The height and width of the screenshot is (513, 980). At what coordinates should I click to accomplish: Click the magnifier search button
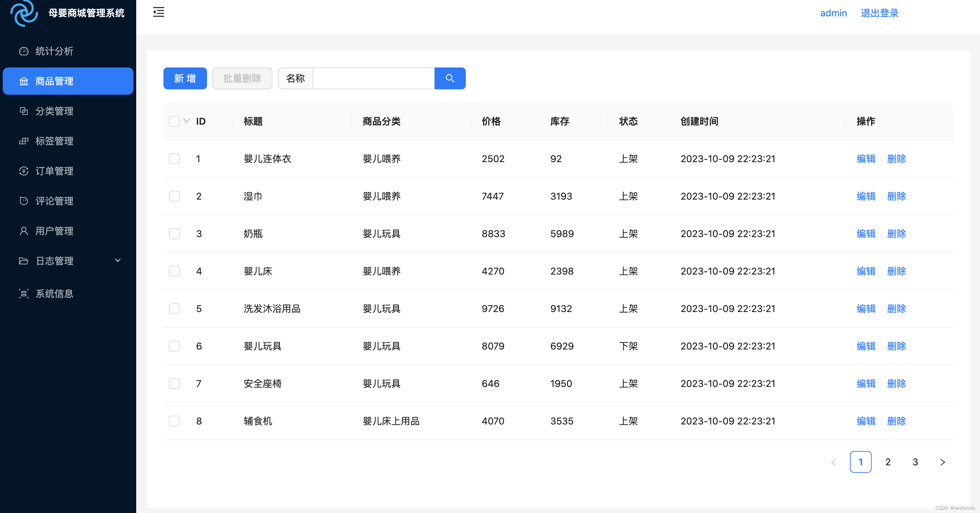pos(450,78)
